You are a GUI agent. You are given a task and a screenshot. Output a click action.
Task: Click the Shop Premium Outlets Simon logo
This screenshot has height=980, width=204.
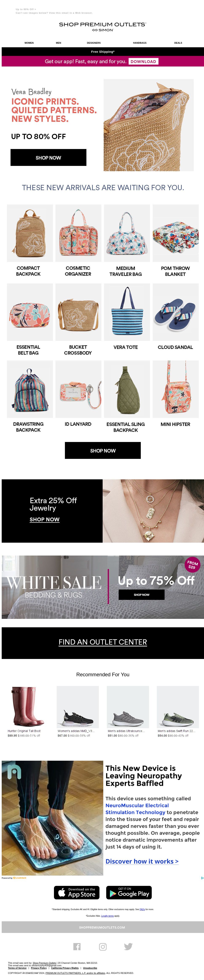click(x=103, y=27)
